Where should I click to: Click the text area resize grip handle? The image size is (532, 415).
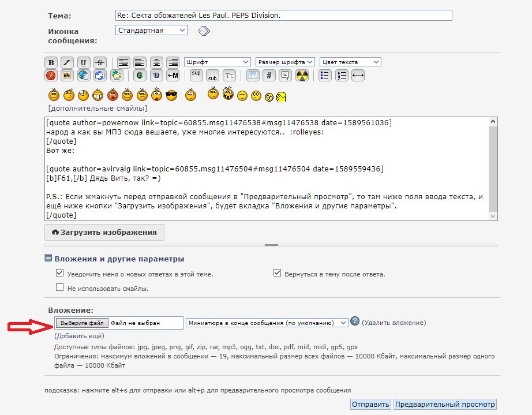pyautogui.click(x=271, y=245)
